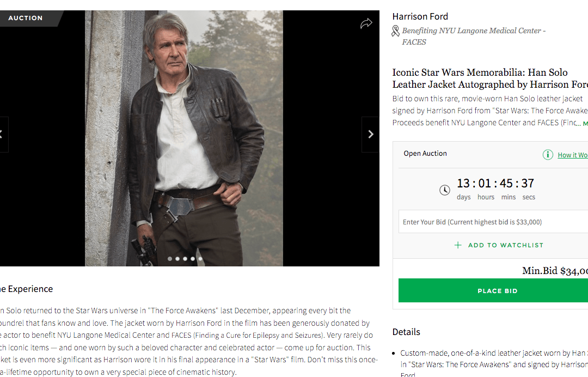This screenshot has height=377, width=588.
Task: Click the clock icon beside the countdown timer
Action: click(444, 190)
